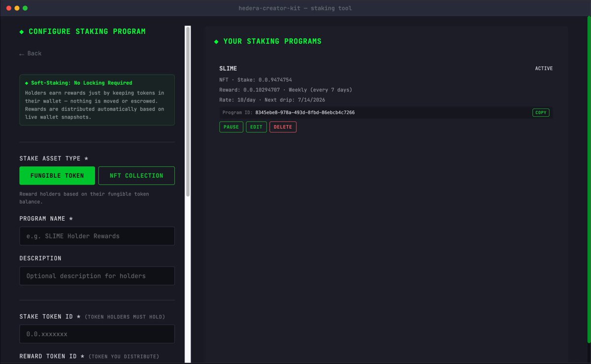This screenshot has width=591, height=364.
Task: Edit the SLIME staking program
Action: (x=256, y=127)
